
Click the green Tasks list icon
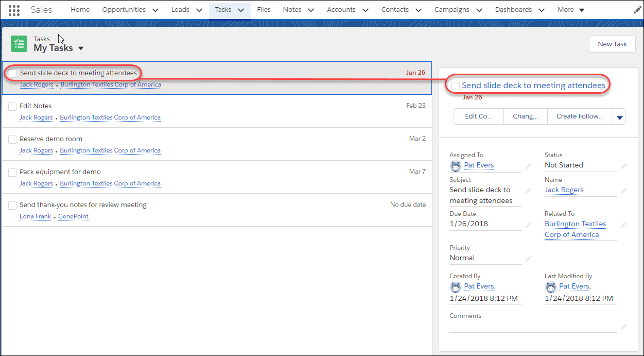tap(19, 43)
